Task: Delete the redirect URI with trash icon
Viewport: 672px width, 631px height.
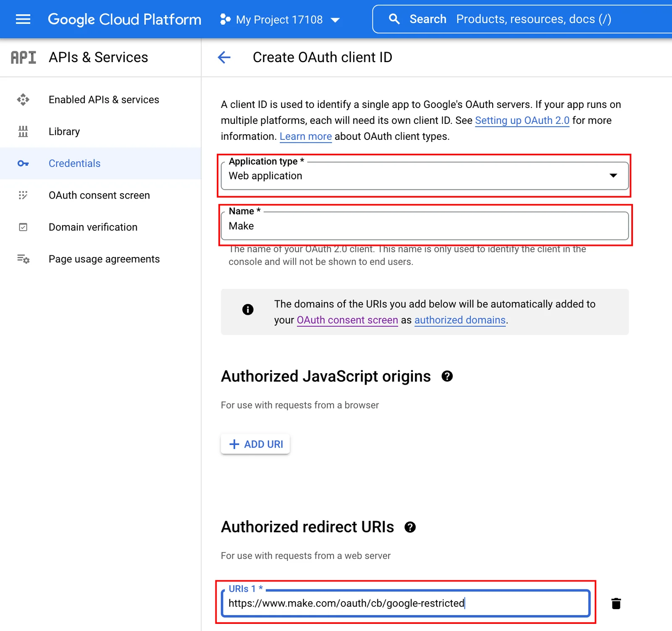Action: point(616,603)
